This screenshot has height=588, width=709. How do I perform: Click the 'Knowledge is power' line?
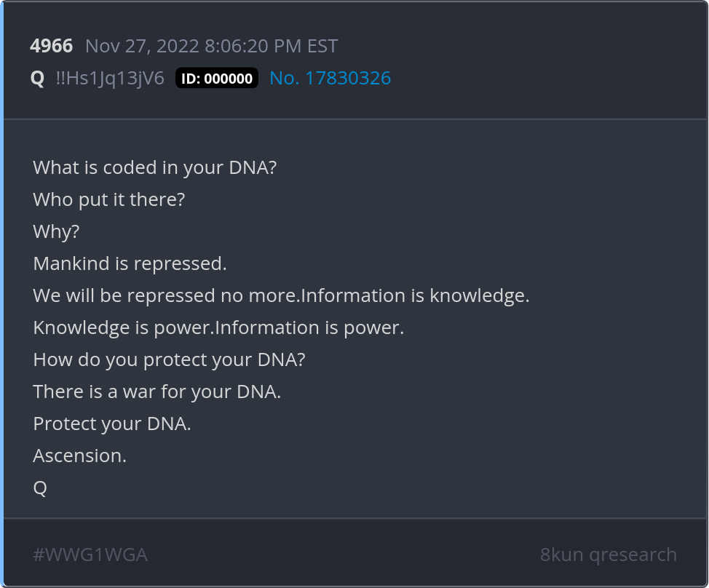[x=122, y=327]
